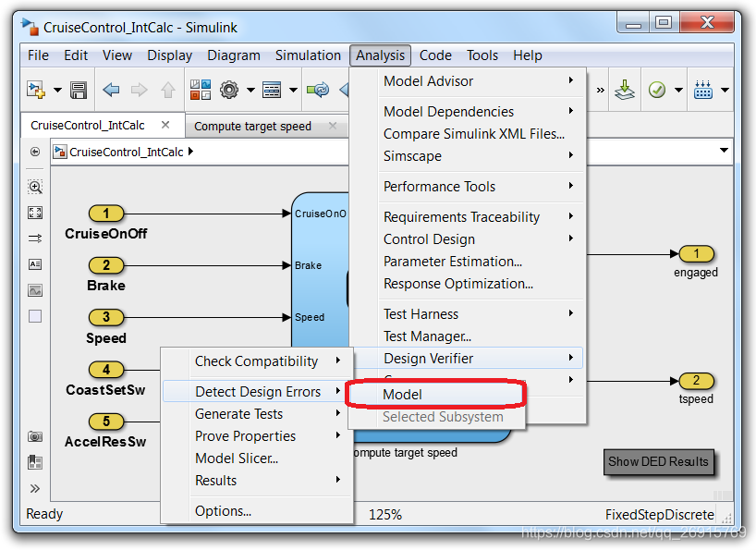Open the View menu

point(117,55)
